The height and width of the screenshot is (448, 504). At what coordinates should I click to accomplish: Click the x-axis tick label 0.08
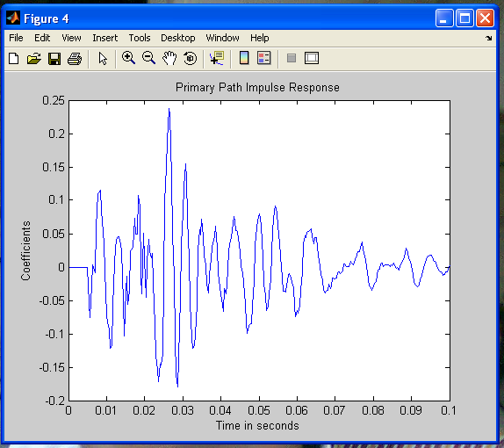pyautogui.click(x=373, y=410)
